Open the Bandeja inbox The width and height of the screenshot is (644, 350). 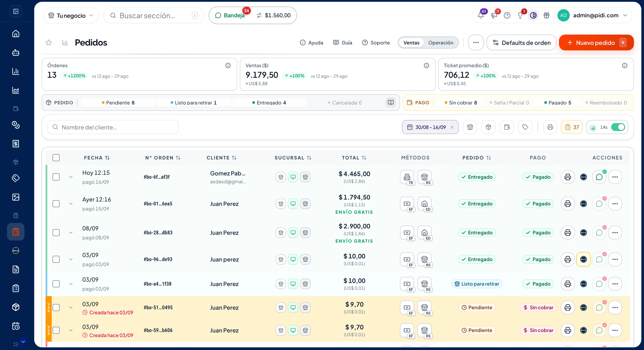click(230, 15)
